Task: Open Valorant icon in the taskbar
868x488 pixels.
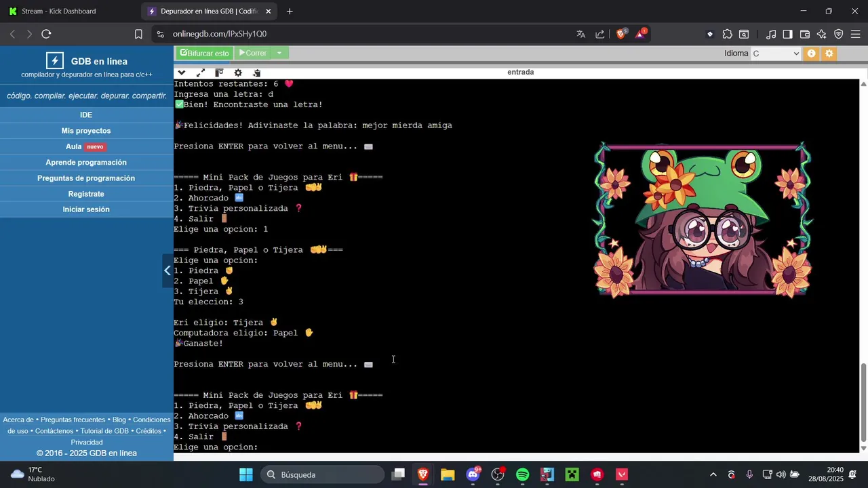Action: click(622, 474)
